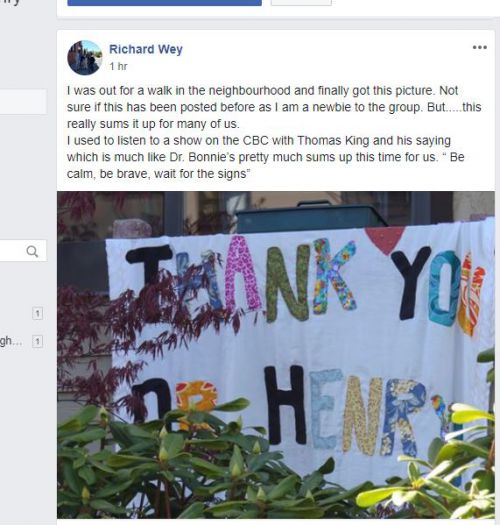
Task: Click the "1" badge beside "gh..."
Action: pos(38,341)
